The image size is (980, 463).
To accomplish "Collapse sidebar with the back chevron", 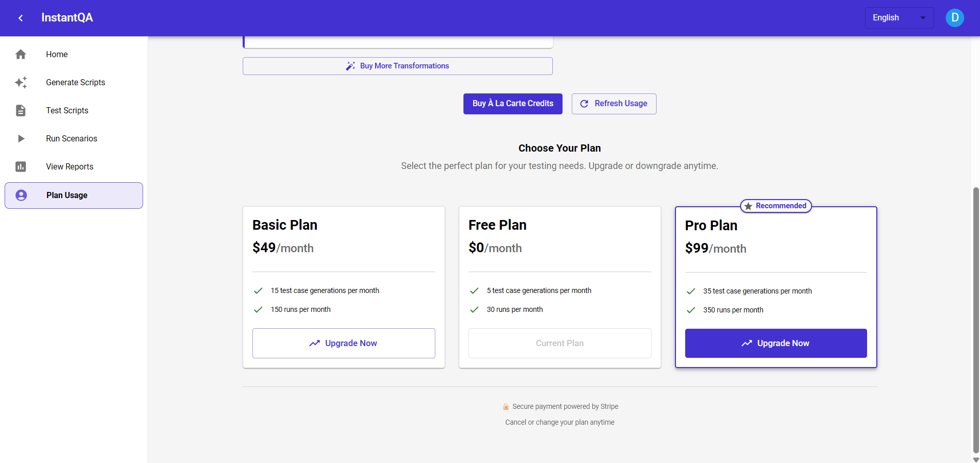I will [20, 18].
